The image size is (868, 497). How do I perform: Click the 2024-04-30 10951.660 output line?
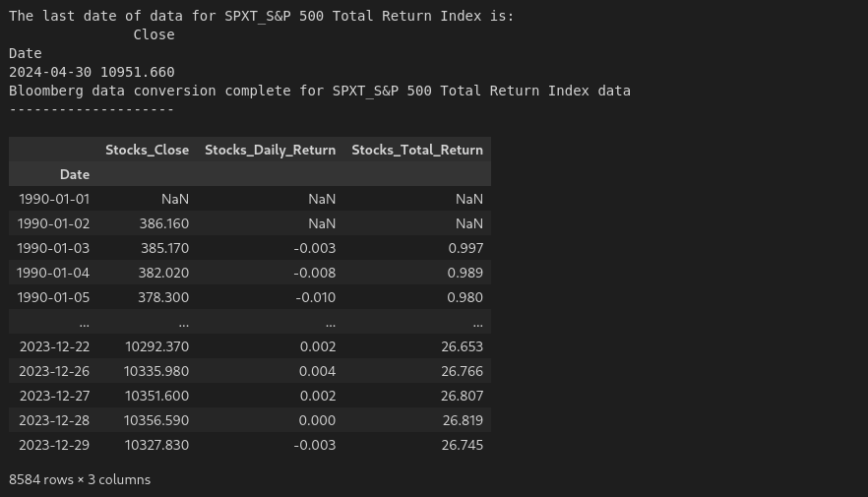coord(92,72)
